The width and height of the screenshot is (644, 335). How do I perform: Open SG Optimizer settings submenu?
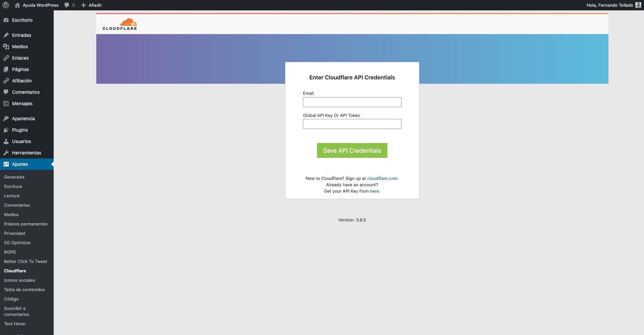(17, 243)
